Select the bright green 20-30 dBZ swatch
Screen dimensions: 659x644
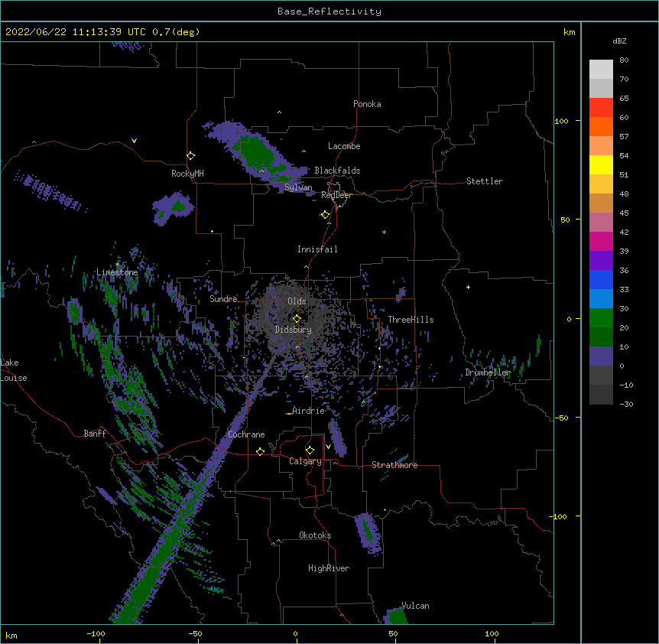tap(601, 318)
